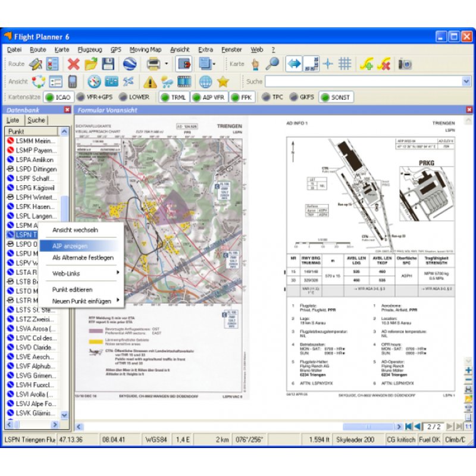Screen dimensions: 476x476
Task: Toggle the VFR+GPS map set
Action: point(95,97)
